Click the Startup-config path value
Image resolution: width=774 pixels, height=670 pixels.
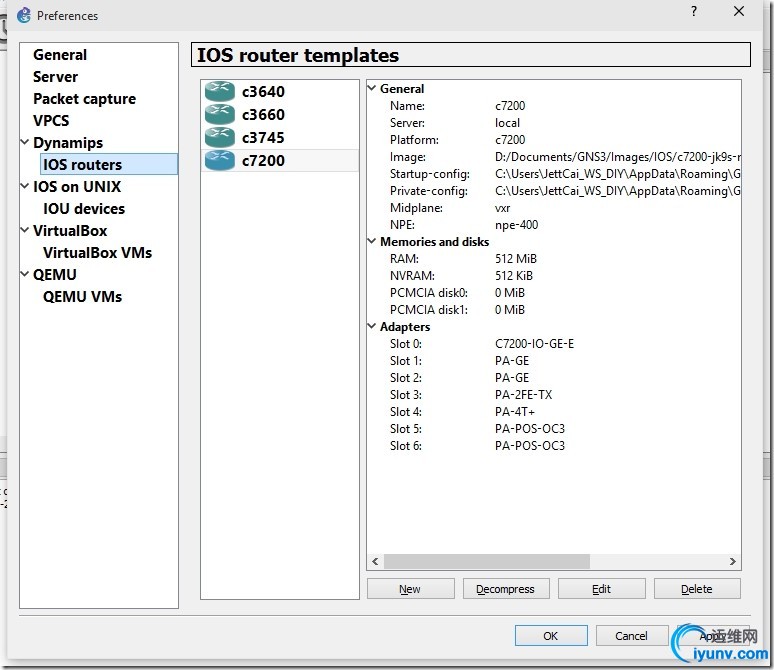click(x=617, y=174)
